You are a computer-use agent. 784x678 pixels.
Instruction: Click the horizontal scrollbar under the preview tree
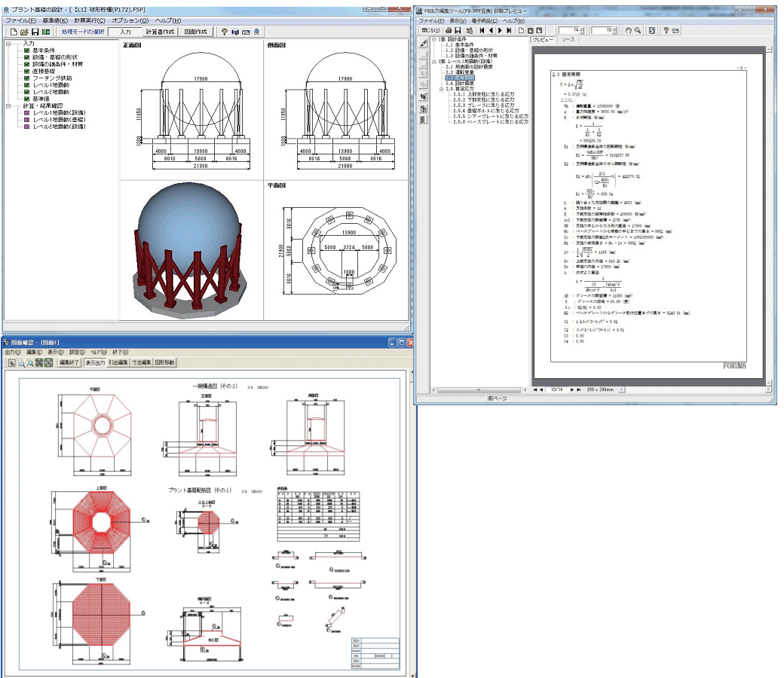[479, 389]
